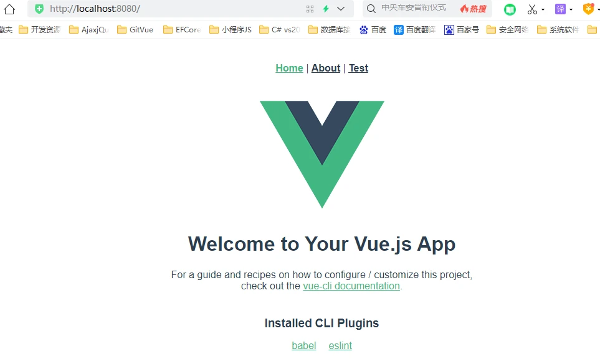Click the QR code icon in address bar
This screenshot has height=364, width=600.
tap(310, 9)
